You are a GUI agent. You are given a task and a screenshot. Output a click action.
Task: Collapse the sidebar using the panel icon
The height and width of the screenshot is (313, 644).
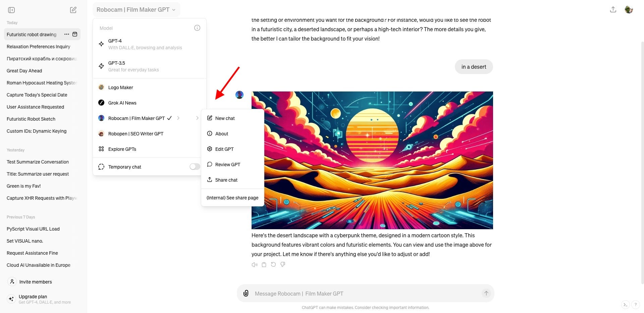11,10
